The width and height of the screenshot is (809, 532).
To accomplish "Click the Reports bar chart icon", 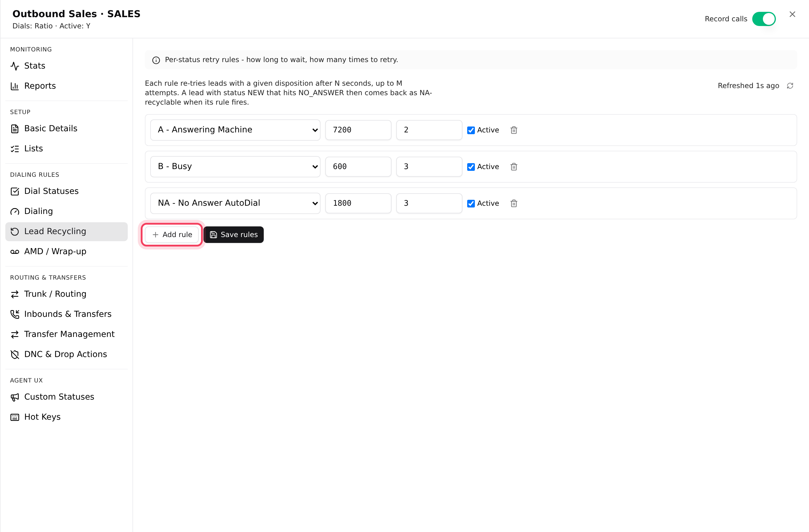I will 14,86.
